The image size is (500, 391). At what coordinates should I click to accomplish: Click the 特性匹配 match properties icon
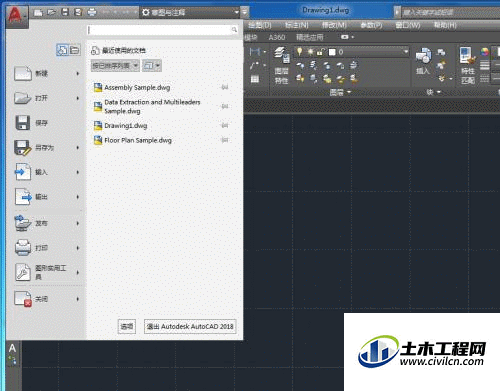click(467, 65)
